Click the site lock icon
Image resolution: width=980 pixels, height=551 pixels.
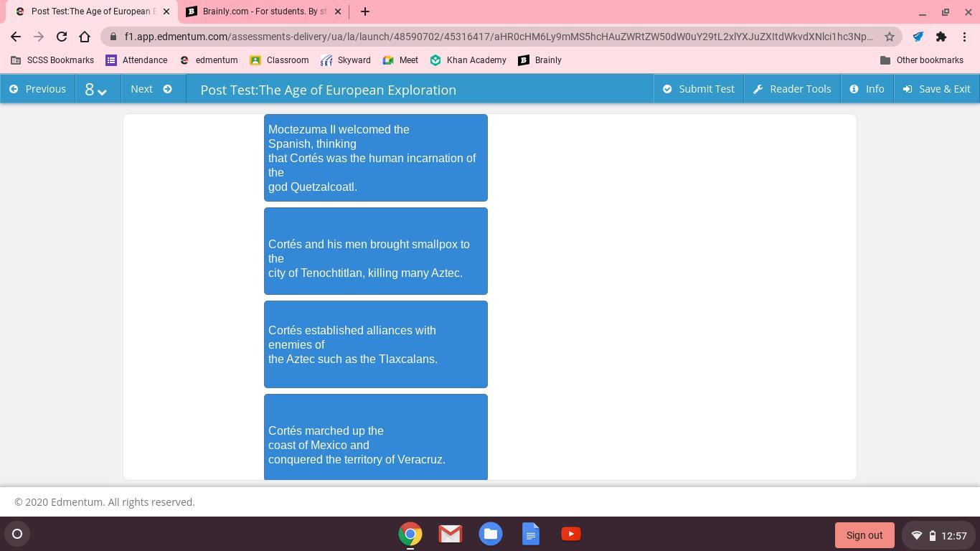(x=113, y=37)
